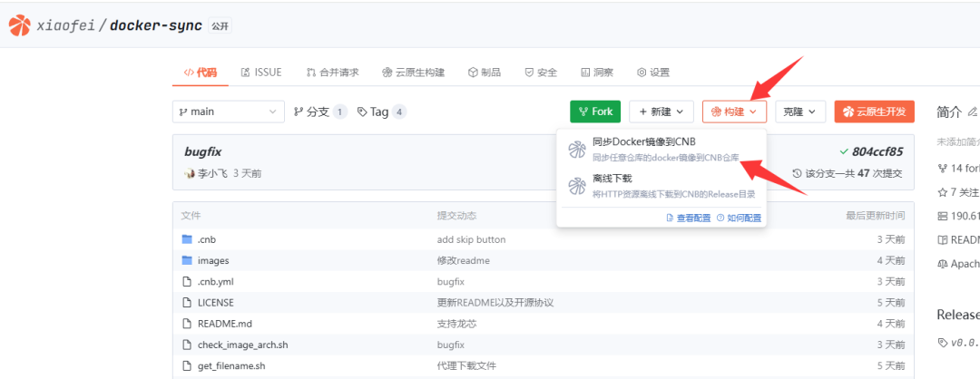The width and height of the screenshot is (980, 379).
Task: Open the 新建 dropdown button
Action: click(661, 112)
